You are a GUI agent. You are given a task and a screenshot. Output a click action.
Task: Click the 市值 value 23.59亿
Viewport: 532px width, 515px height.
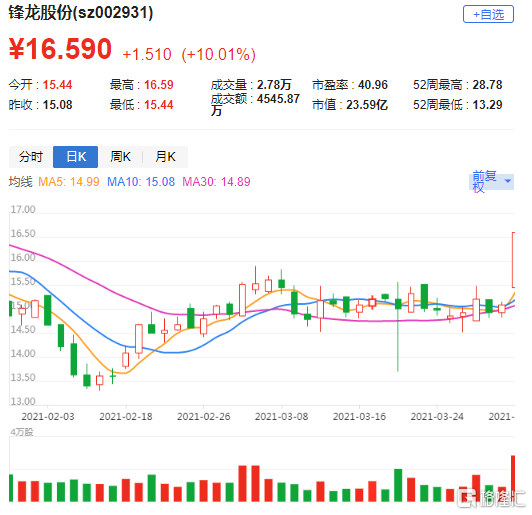click(367, 105)
